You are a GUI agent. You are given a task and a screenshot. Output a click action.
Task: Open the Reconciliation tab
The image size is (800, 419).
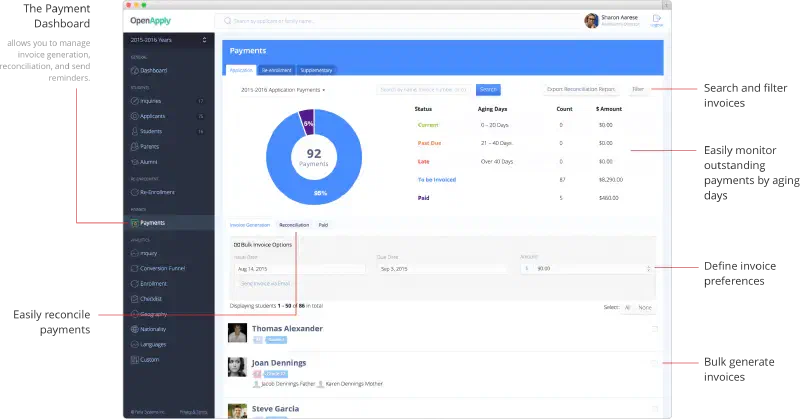(x=294, y=225)
